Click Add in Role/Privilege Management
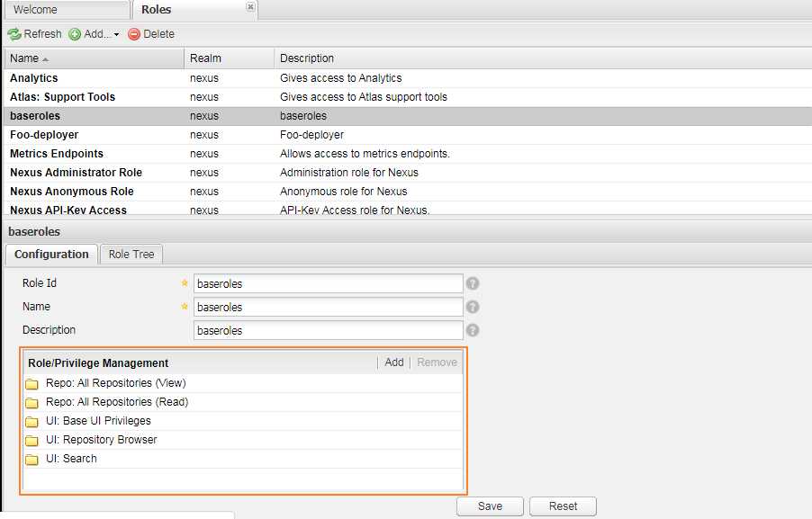The image size is (812, 519). 394,362
